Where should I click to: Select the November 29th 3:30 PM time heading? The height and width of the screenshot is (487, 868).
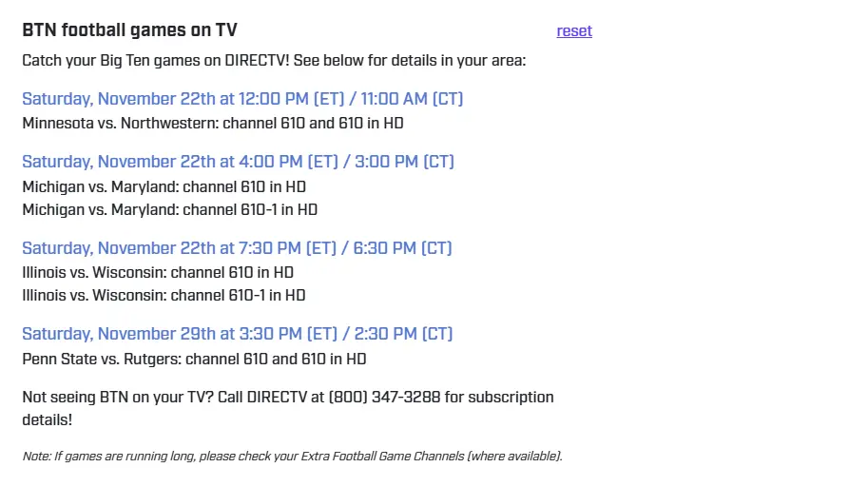tap(237, 334)
